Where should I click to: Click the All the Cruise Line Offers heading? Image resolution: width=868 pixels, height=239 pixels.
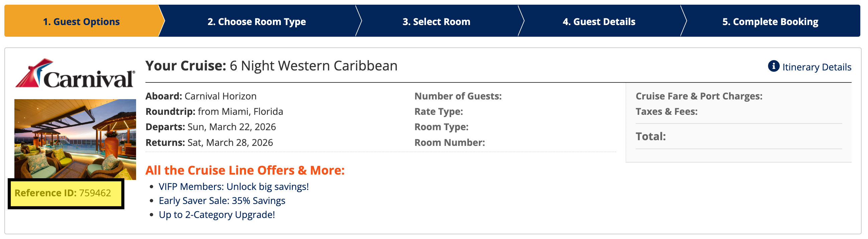(245, 170)
